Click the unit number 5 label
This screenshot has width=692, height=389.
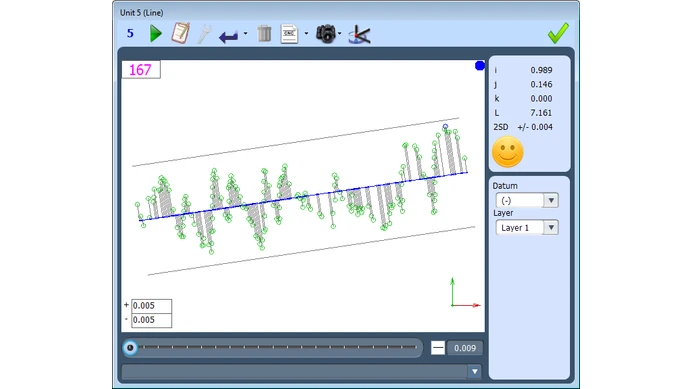point(130,34)
